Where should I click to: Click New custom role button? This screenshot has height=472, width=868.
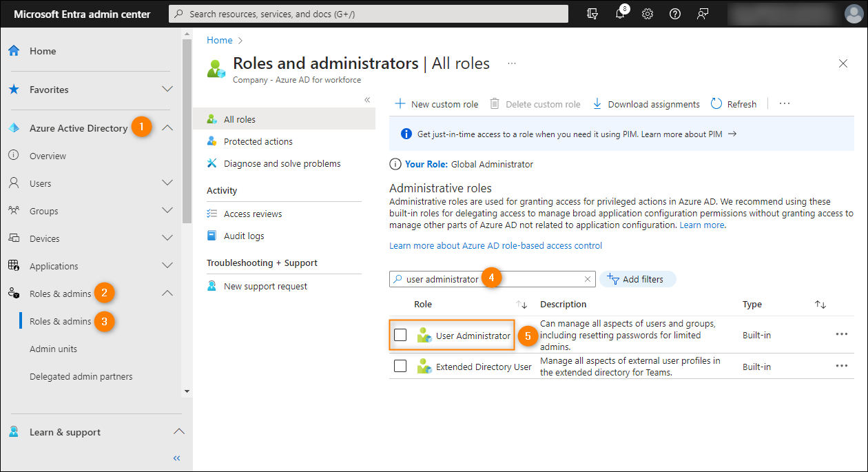point(436,104)
